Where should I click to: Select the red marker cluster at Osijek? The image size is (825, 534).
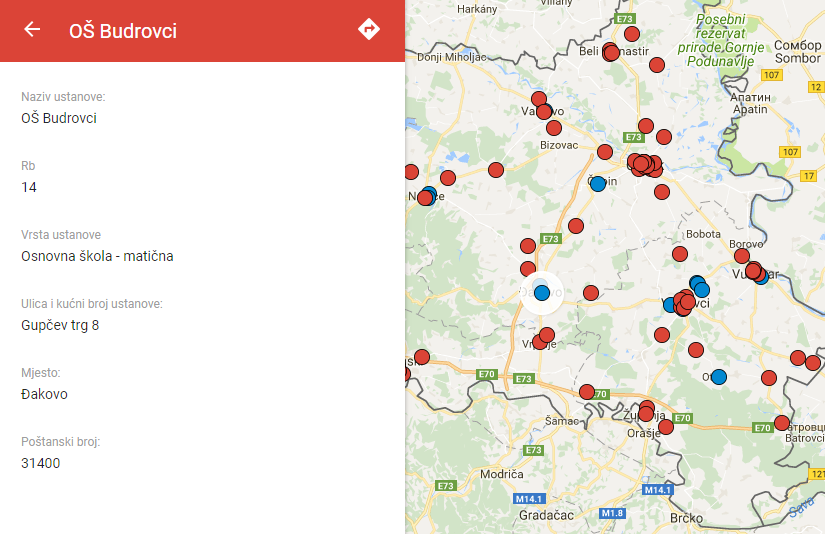click(646, 166)
